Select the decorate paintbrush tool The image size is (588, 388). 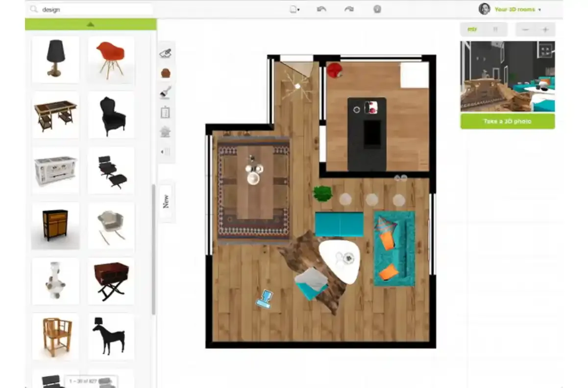click(x=165, y=92)
